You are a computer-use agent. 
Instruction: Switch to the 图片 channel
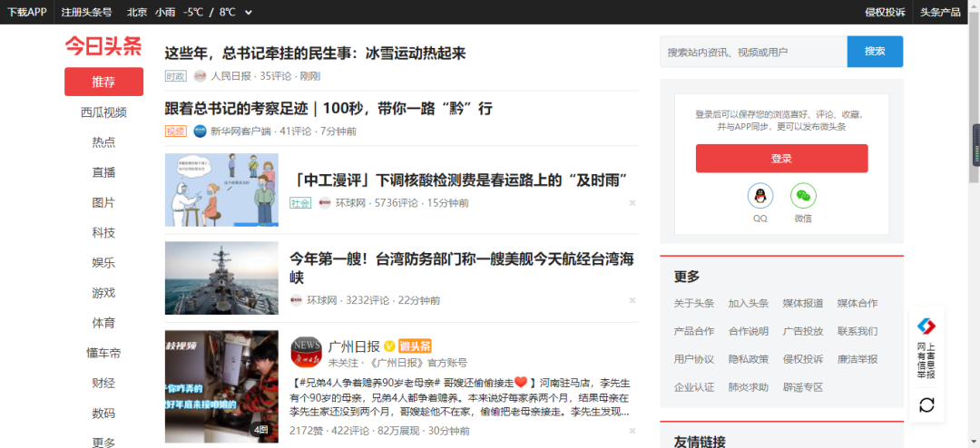click(x=103, y=202)
